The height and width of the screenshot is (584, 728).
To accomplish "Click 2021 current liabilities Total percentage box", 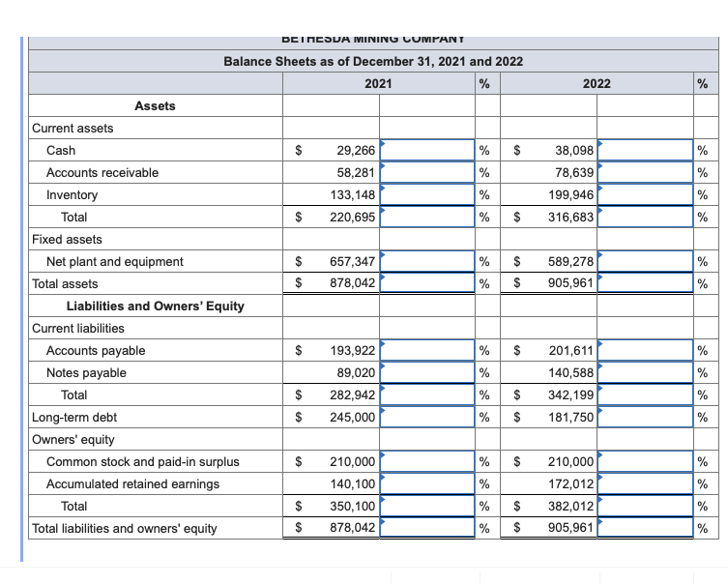I will click(427, 394).
